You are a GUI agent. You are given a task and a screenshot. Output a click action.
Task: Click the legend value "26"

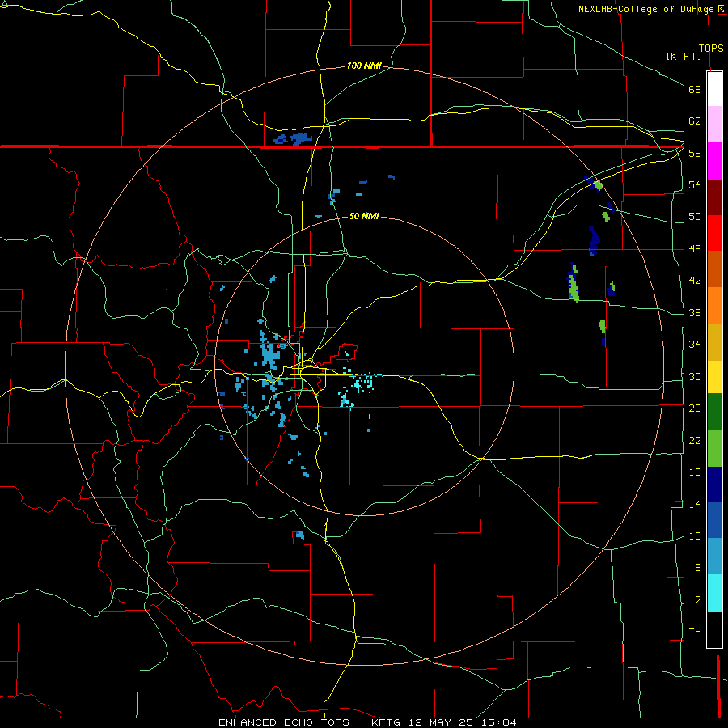click(695, 408)
